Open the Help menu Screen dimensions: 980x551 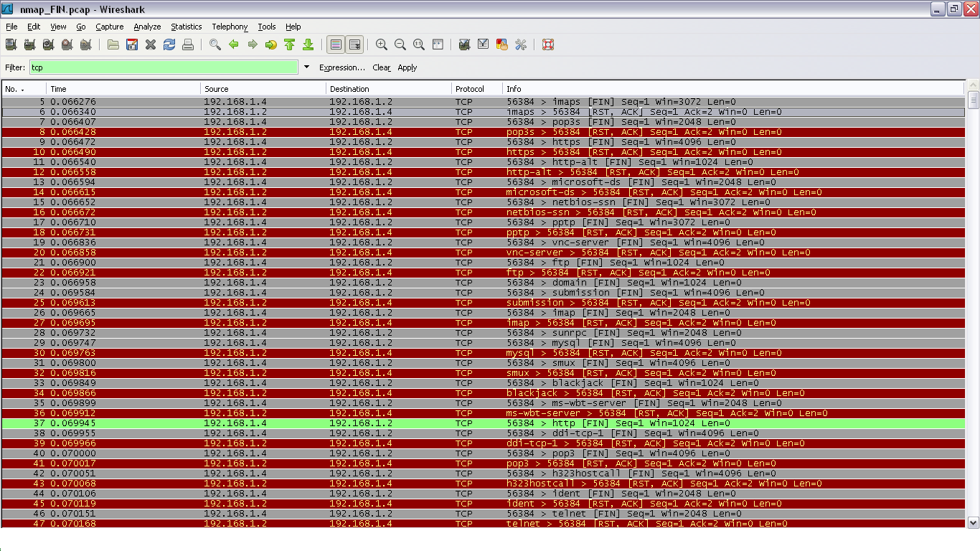(293, 27)
